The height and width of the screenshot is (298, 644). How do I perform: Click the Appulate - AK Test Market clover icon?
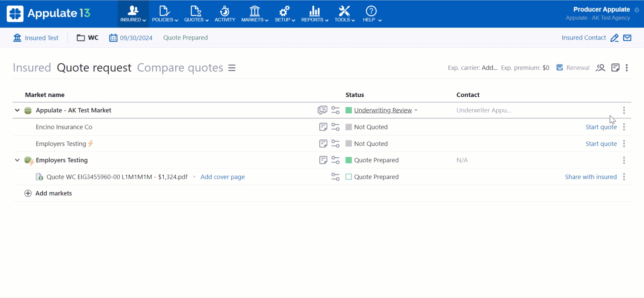pyautogui.click(x=28, y=110)
